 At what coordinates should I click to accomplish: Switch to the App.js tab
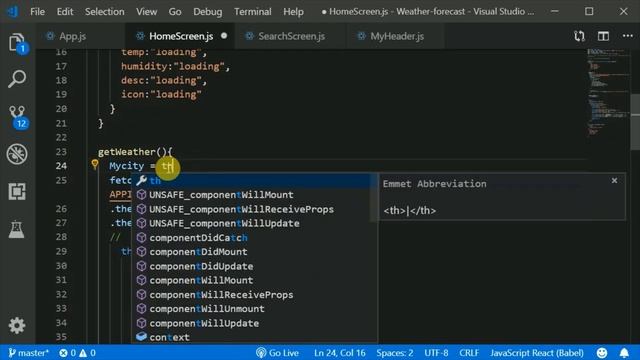80,36
